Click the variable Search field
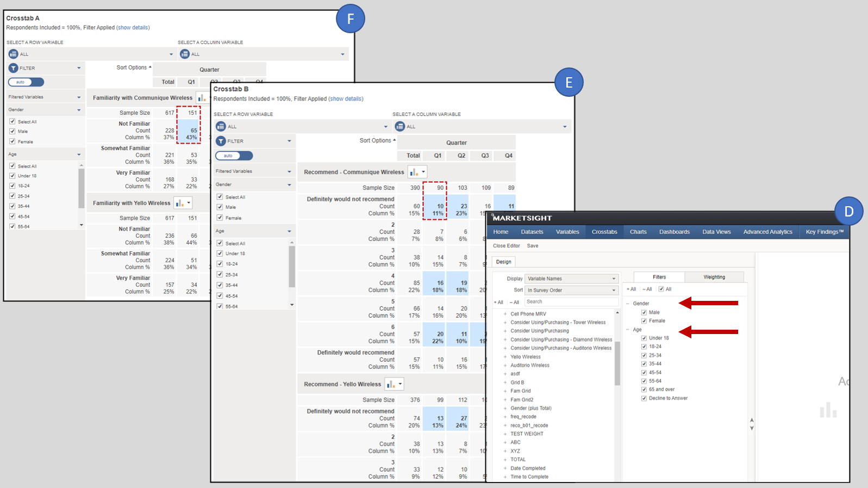 (571, 301)
